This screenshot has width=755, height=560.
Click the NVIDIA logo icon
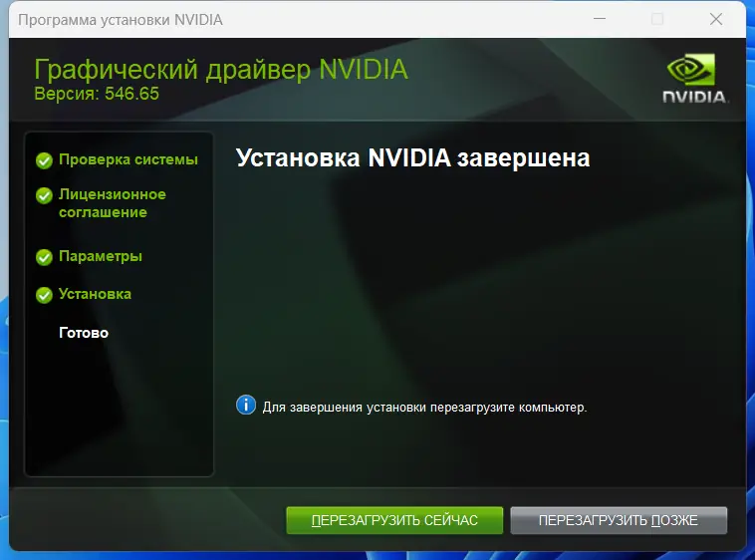click(694, 78)
